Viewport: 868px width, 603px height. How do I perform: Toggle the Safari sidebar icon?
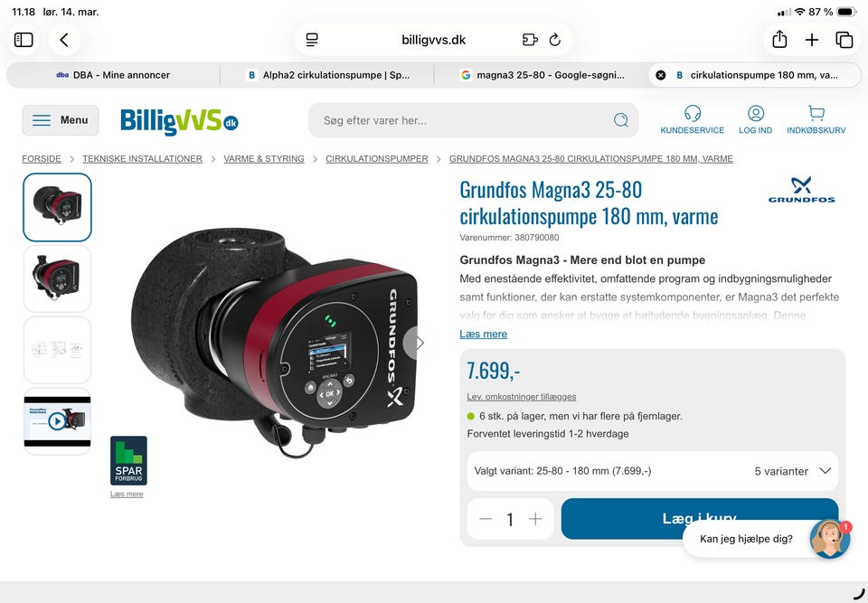tap(24, 40)
